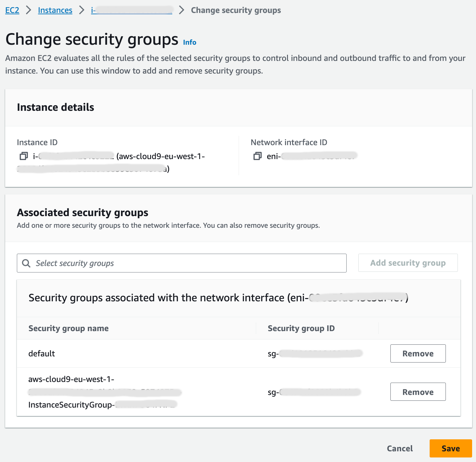Cancel the security group changes
Screen dimensions: 476x462
pyautogui.click(x=399, y=448)
